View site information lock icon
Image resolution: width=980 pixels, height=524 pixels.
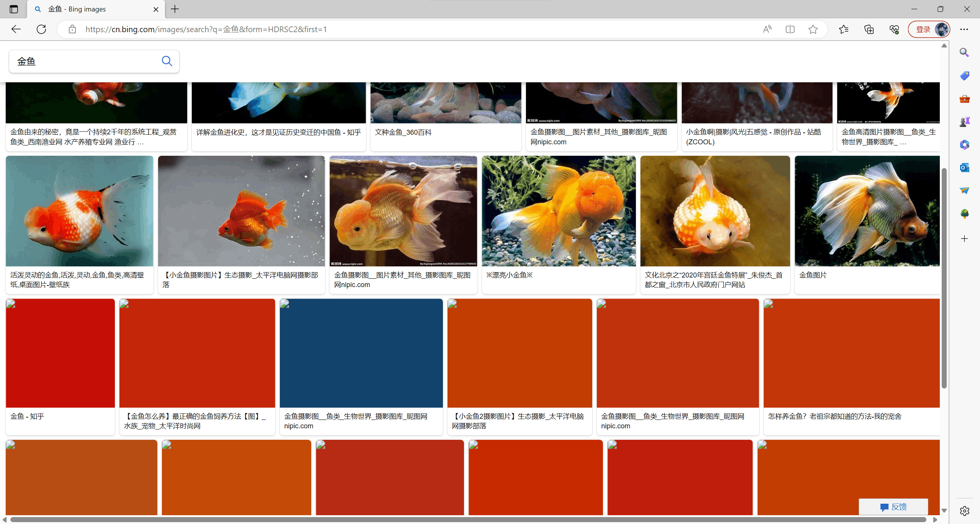point(72,29)
